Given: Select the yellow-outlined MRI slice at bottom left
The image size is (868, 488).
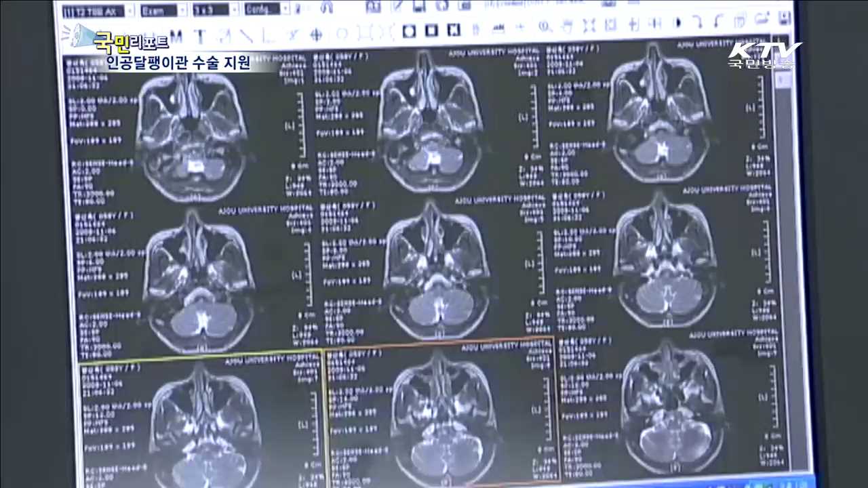Looking at the screenshot, I should coord(201,420).
